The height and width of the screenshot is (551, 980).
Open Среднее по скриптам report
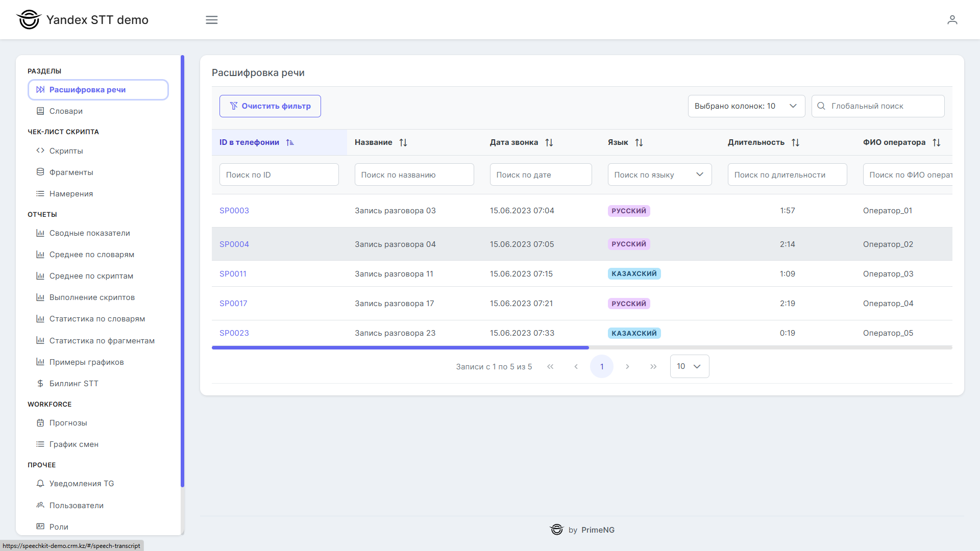pos(98,276)
